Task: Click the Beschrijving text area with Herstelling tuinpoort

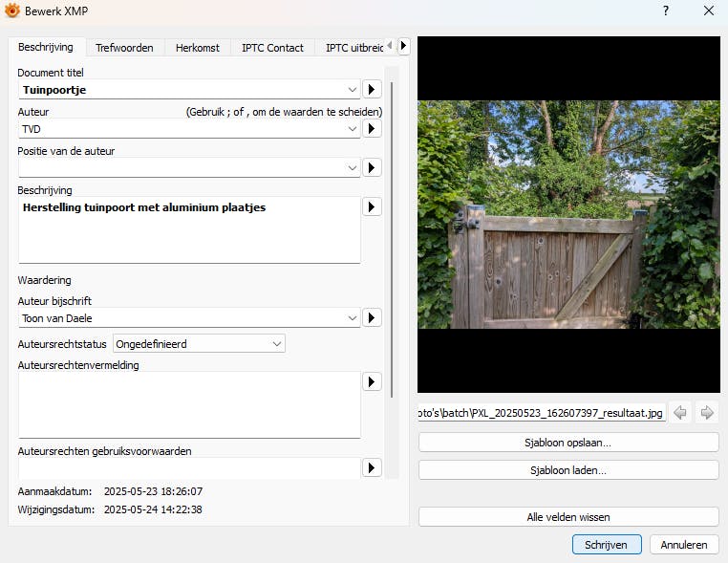Action: [189, 230]
